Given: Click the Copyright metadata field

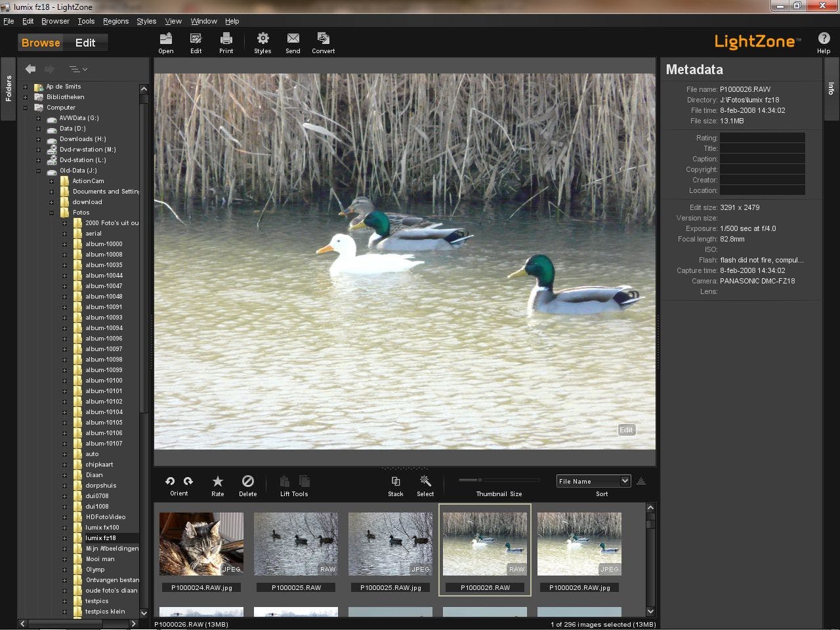Looking at the screenshot, I should click(763, 169).
